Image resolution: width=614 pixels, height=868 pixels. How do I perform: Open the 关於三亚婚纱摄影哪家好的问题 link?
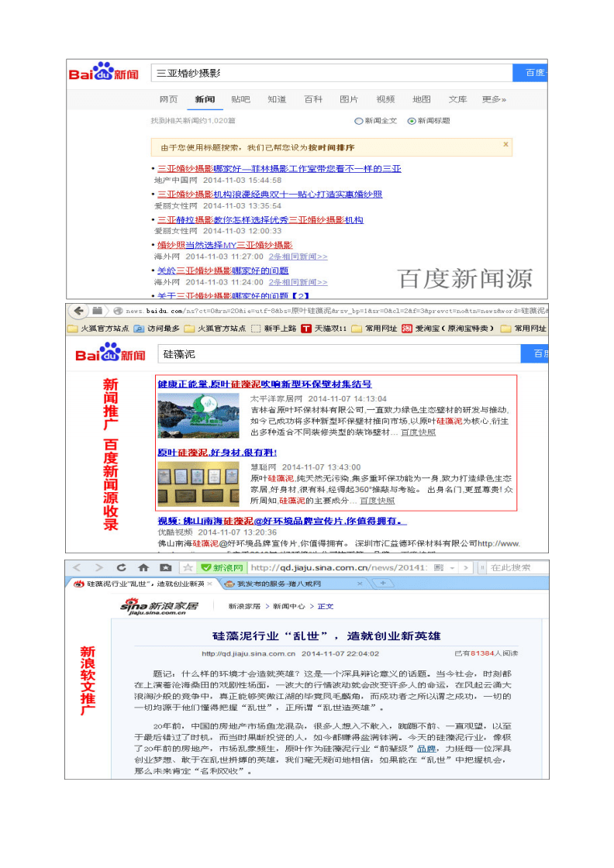[222, 270]
